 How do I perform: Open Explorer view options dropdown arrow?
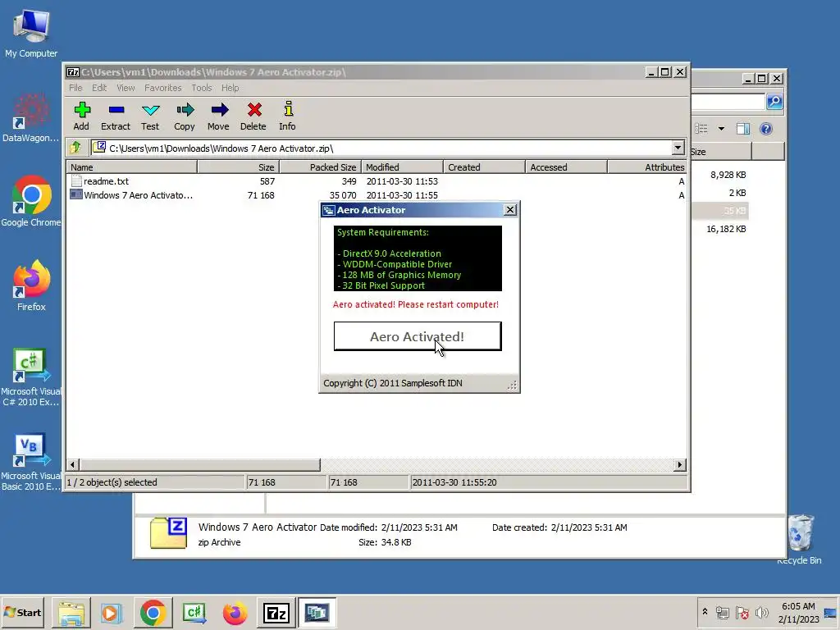tap(721, 129)
